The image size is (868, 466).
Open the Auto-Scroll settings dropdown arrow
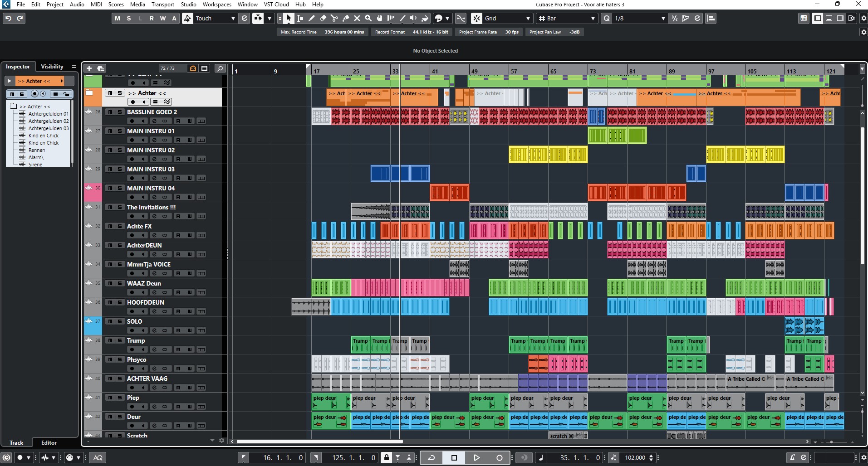click(269, 18)
